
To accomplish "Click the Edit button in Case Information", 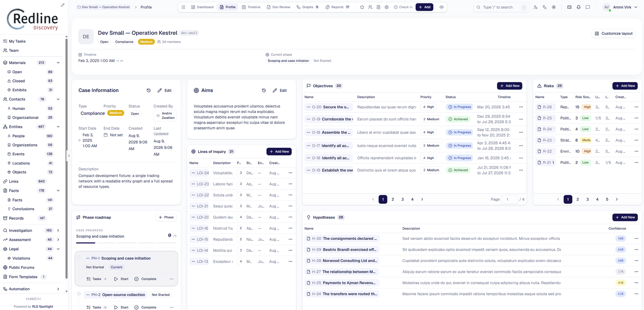I will pos(165,91).
